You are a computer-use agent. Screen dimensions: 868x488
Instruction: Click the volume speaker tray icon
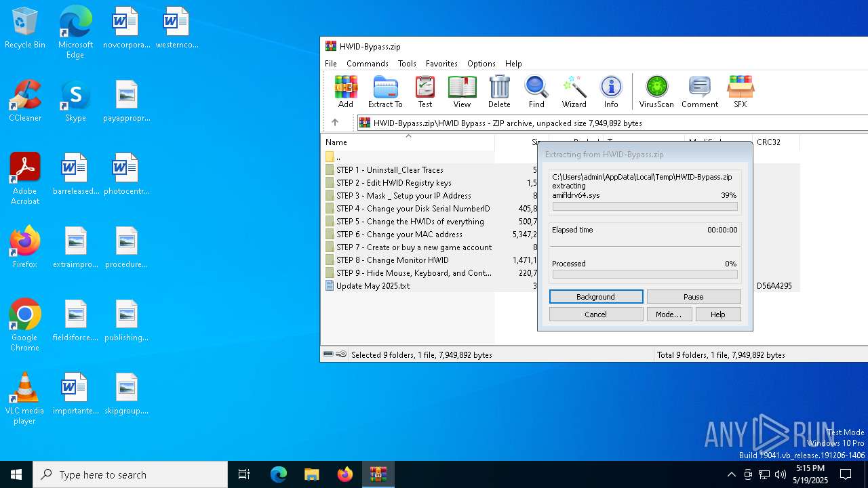point(781,474)
